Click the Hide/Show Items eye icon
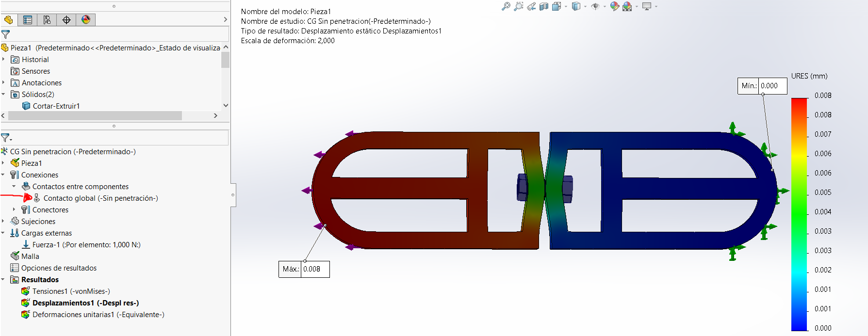The image size is (868, 336). 595,6
